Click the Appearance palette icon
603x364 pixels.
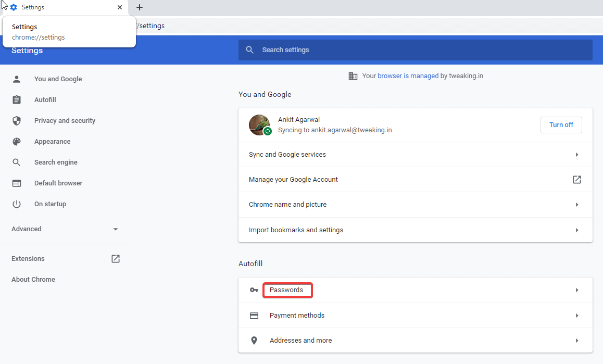[x=17, y=142]
